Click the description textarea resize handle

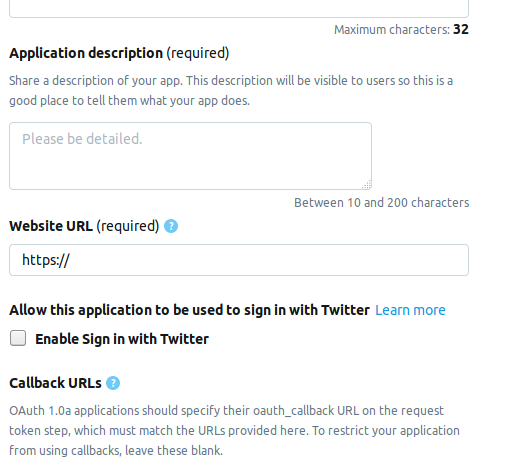click(366, 184)
